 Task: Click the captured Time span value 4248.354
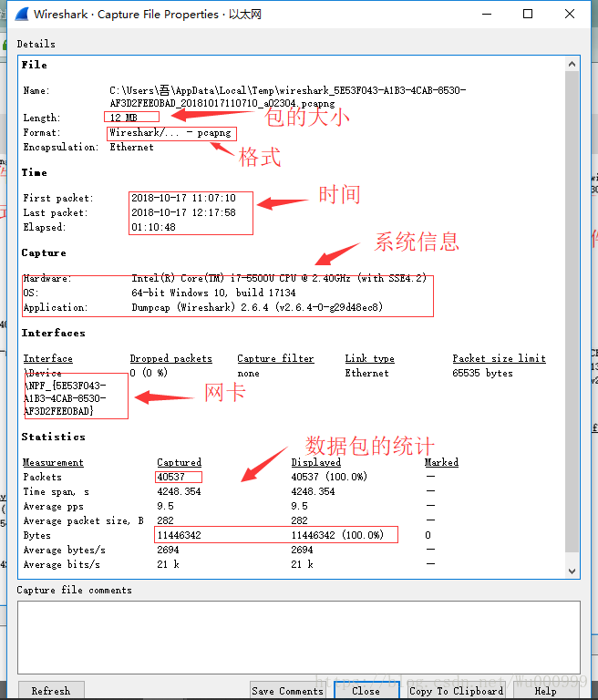pos(179,491)
